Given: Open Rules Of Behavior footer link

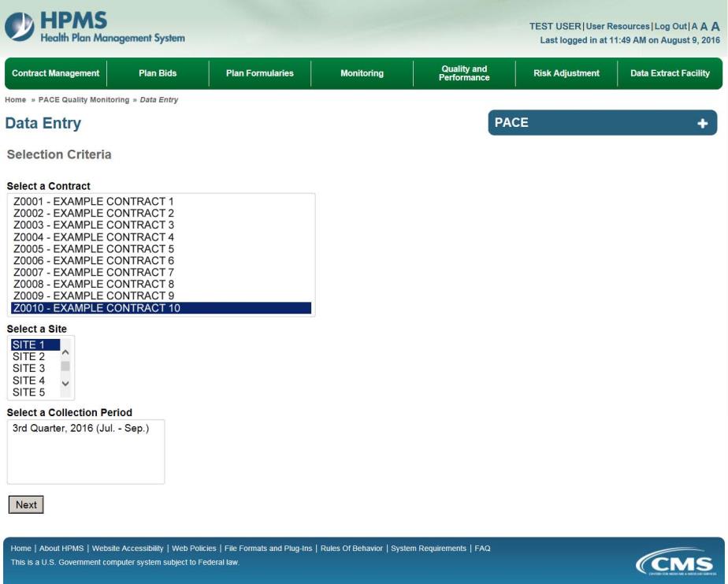Looking at the screenshot, I should pyautogui.click(x=351, y=549).
